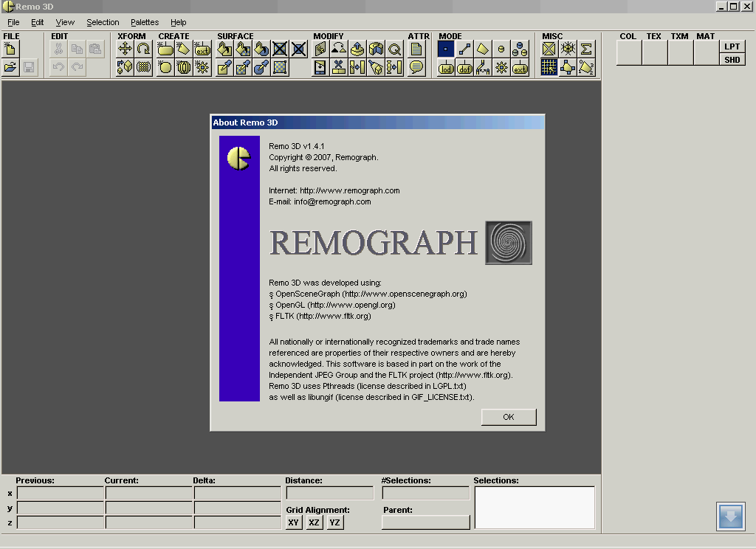Enable dof selection mode
The width and height of the screenshot is (756, 549).
(464, 67)
